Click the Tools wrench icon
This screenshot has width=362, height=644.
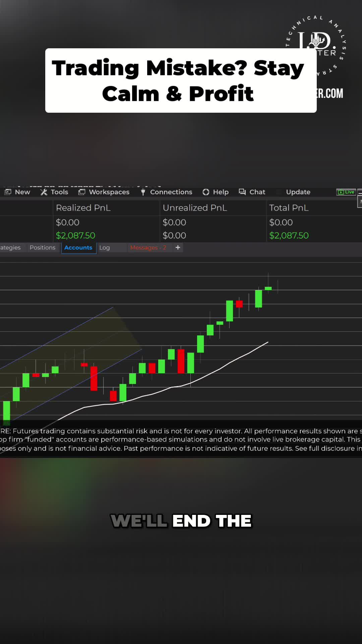(x=44, y=192)
